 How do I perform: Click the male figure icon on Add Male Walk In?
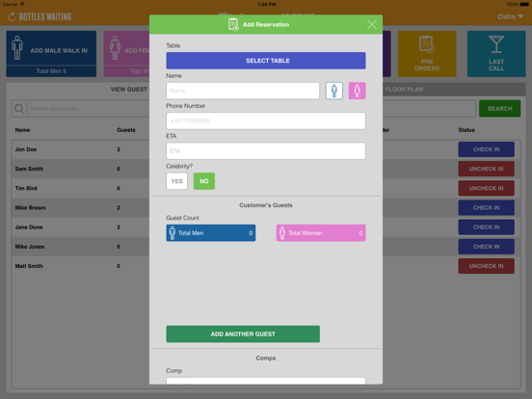point(17,48)
